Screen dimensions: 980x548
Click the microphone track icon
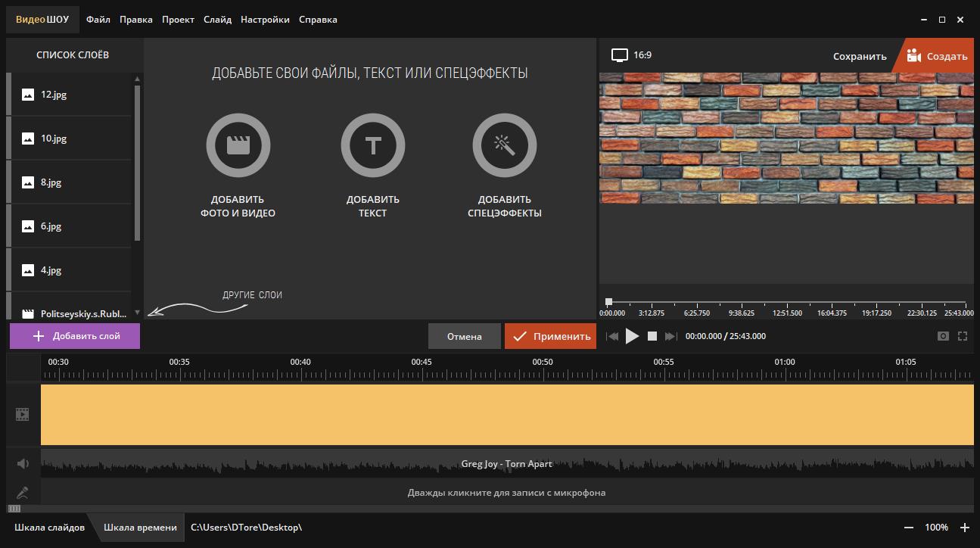23,493
